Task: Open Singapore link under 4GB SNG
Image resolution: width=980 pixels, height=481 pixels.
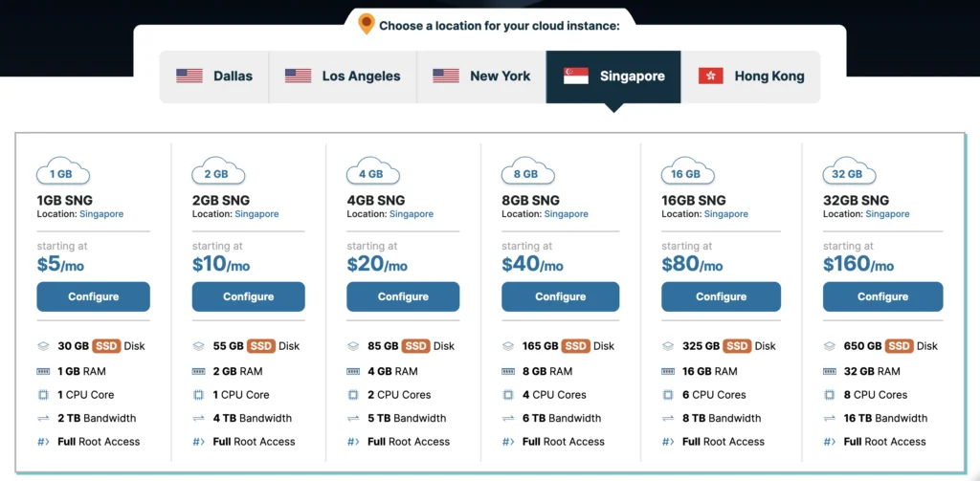Action: tap(412, 214)
